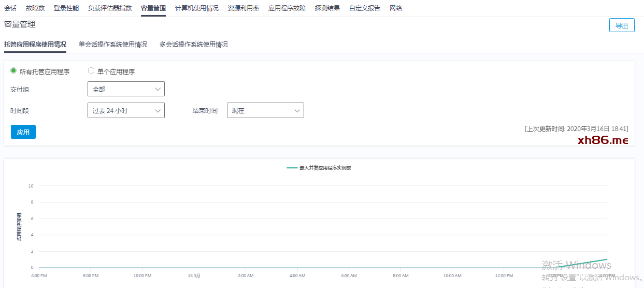Toggle the 最大并发应用程序实例数 legend line
644x288 pixels.
pyautogui.click(x=319, y=168)
